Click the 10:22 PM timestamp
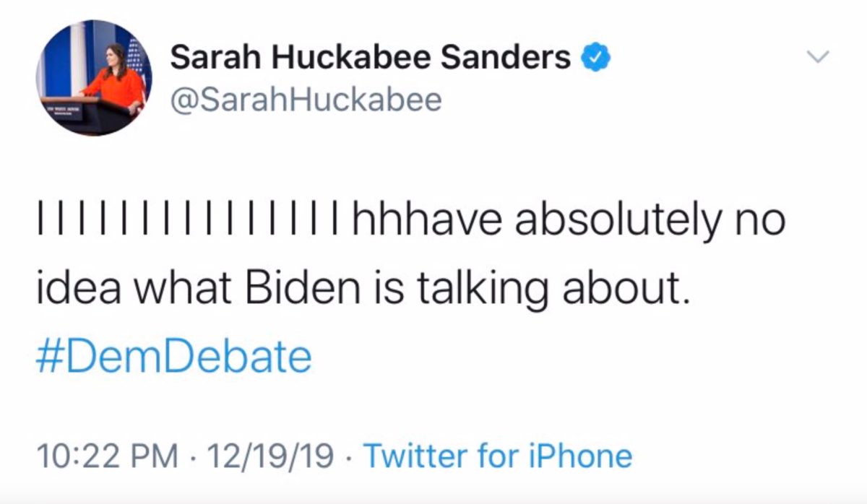This screenshot has width=867, height=504. [106, 456]
